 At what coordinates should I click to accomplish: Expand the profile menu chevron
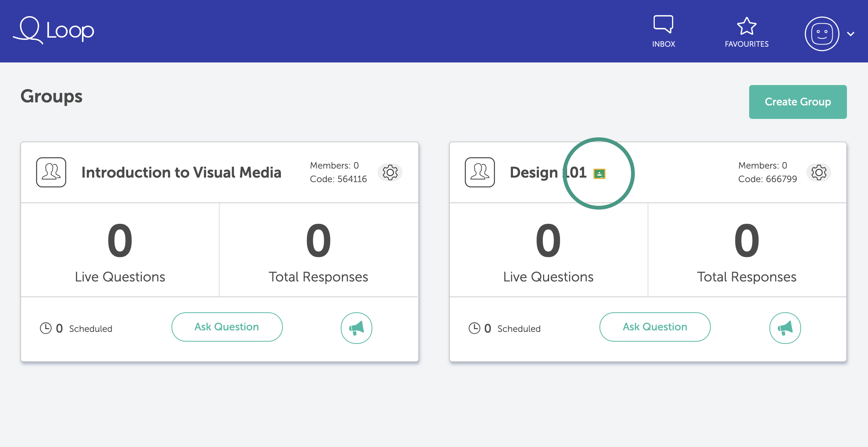(851, 34)
